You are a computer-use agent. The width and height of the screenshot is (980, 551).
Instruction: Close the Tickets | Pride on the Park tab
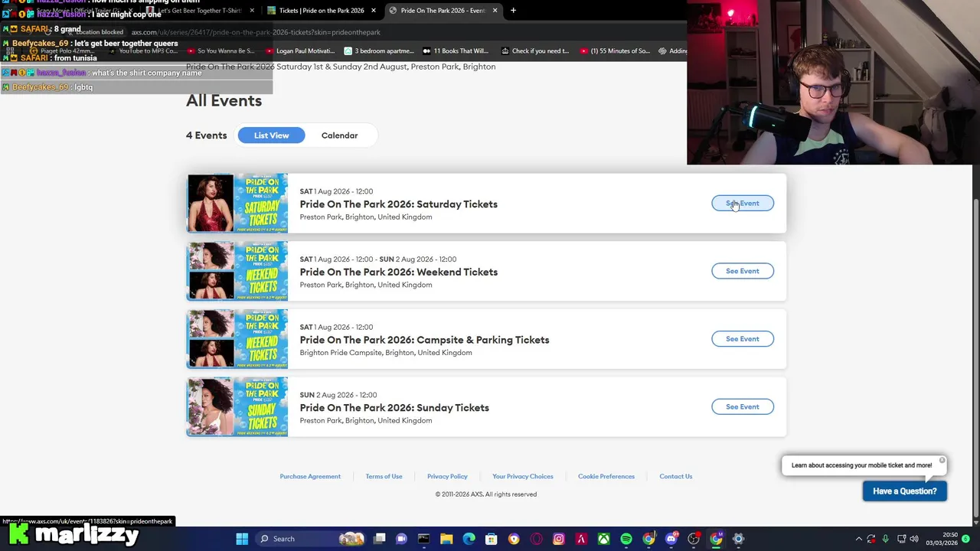[374, 10]
